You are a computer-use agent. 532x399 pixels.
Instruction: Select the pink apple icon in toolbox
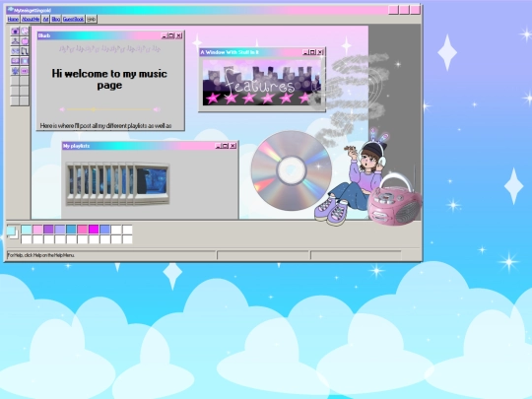(x=25, y=41)
